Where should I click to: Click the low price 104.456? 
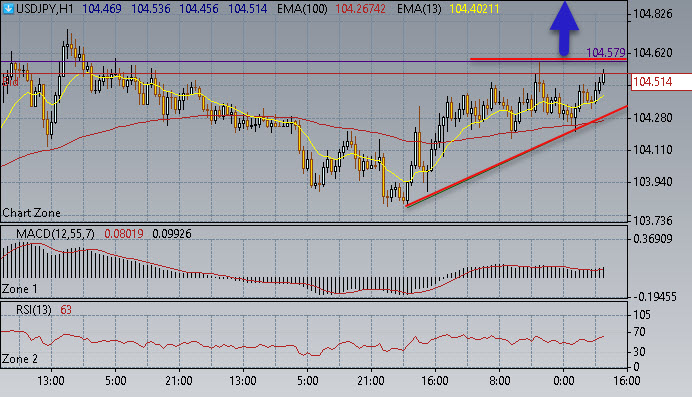point(199,9)
